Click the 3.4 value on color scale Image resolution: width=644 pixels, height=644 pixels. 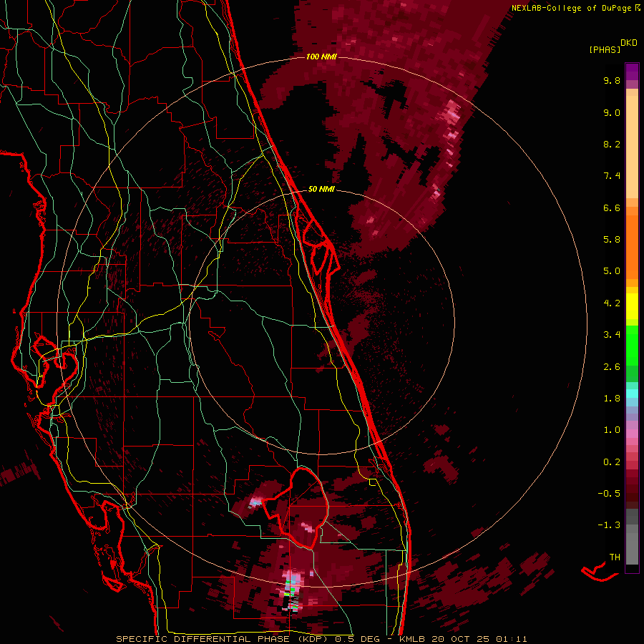612,335
